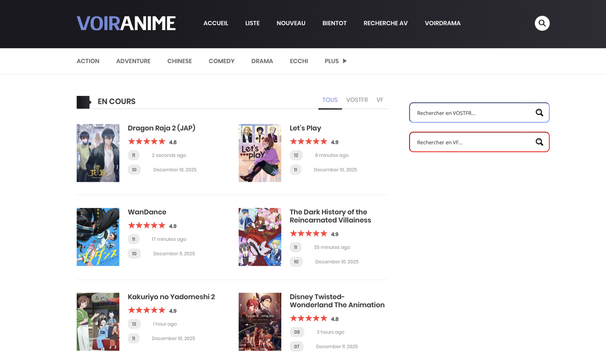Screen dimensions: 606x364
Task: Click the Kakuriyo no Yadomeshi 2 poster
Action: pos(98,322)
